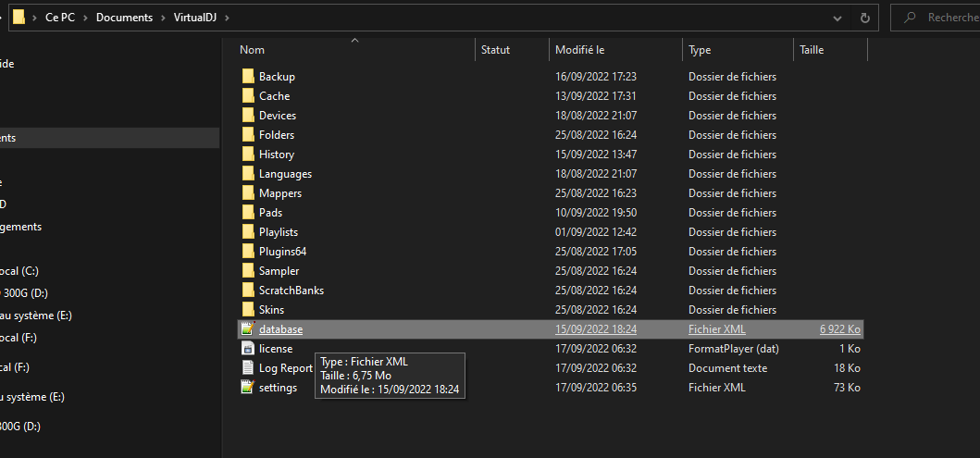This screenshot has width=980, height=458.
Task: Click the Languages folder icon
Action: pos(248,173)
